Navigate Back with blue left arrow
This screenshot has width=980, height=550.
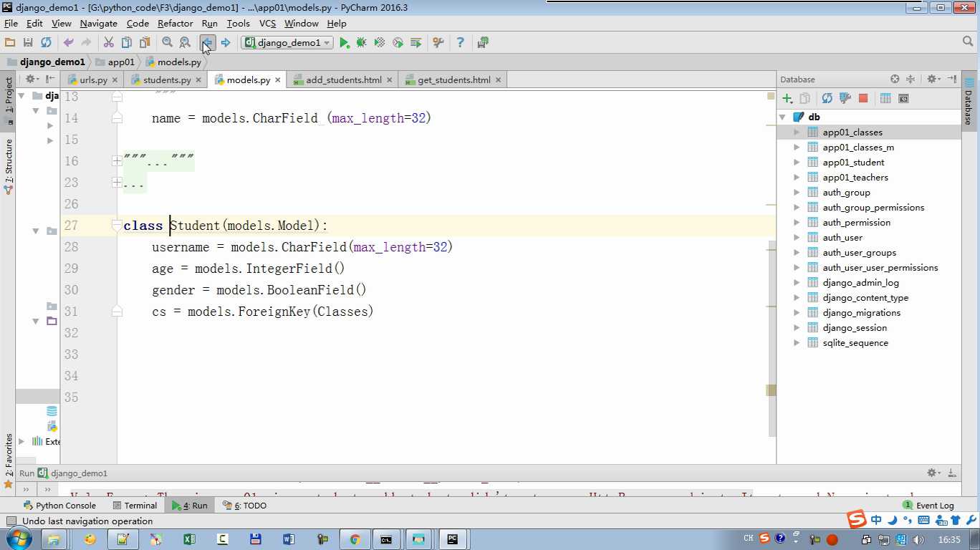click(207, 43)
